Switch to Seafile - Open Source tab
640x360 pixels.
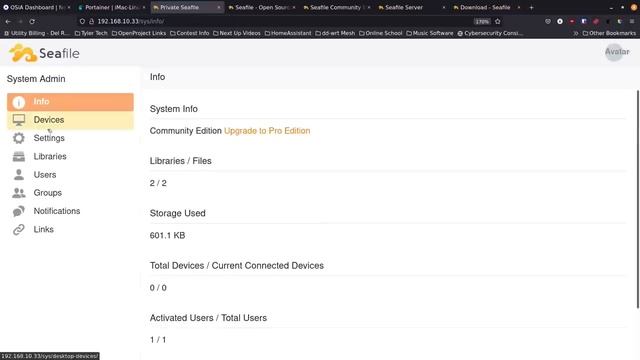(x=261, y=7)
